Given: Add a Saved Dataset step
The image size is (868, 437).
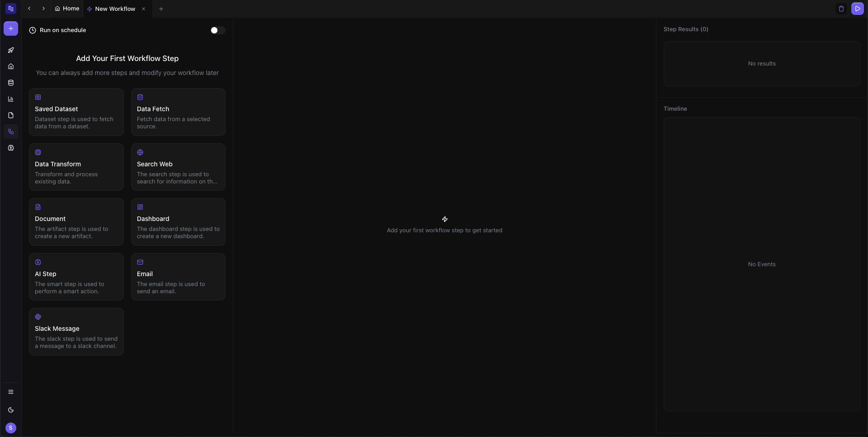Looking at the screenshot, I should [x=76, y=112].
